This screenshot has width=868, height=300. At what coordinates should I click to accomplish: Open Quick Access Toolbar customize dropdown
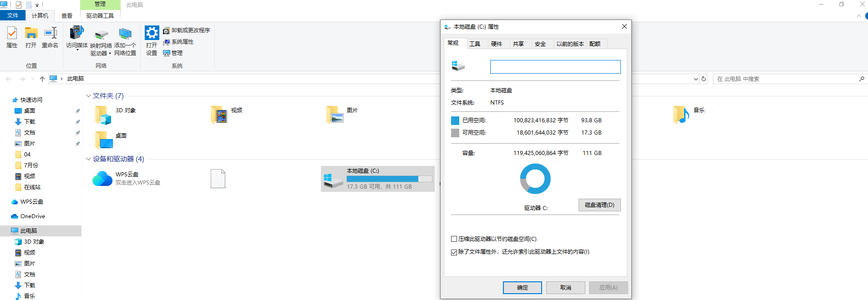click(37, 5)
